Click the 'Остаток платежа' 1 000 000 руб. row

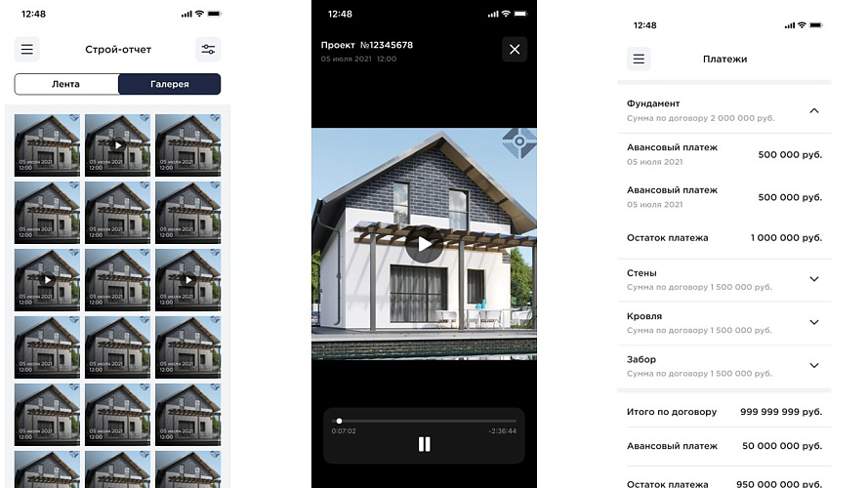724,238
